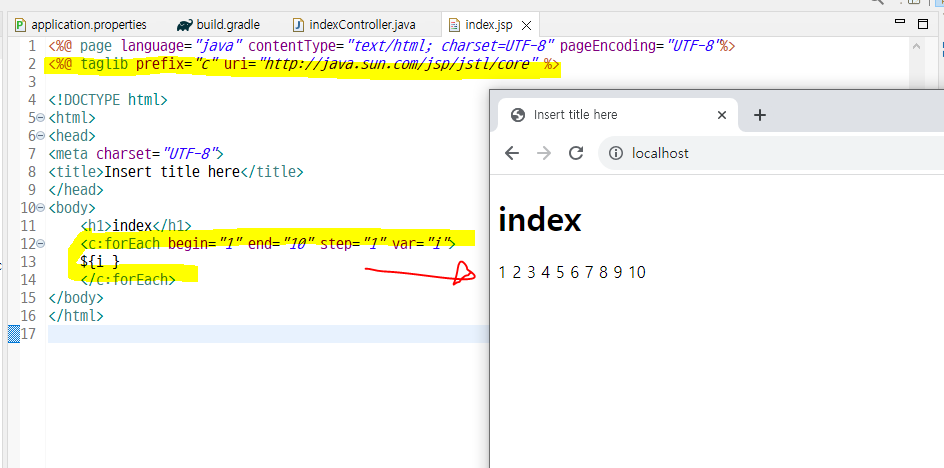The height and width of the screenshot is (468, 944).
Task: Place cursor on empty line 17
Action: point(268,334)
